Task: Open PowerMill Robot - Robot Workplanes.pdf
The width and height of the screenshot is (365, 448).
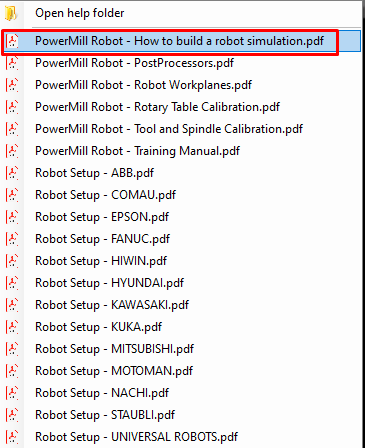Action: [x=182, y=85]
